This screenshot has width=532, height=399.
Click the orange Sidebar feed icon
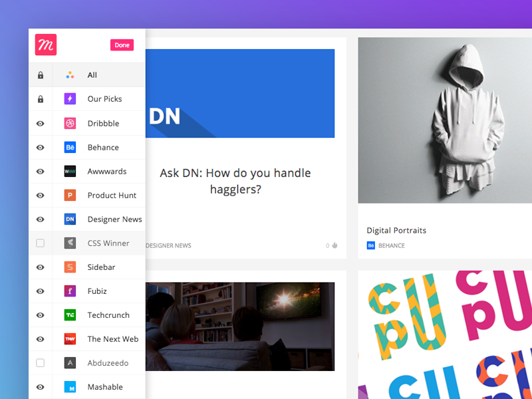(70, 267)
